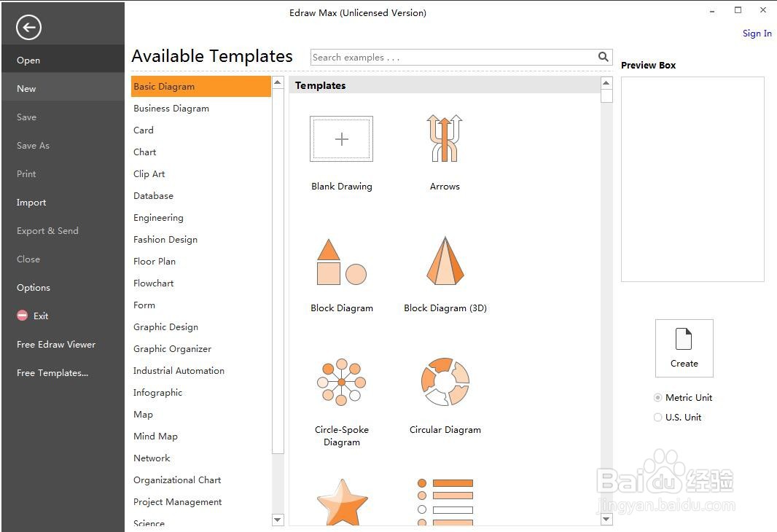Select the Arrows template icon
Viewport: 777px width, 532px height.
pyautogui.click(x=445, y=138)
